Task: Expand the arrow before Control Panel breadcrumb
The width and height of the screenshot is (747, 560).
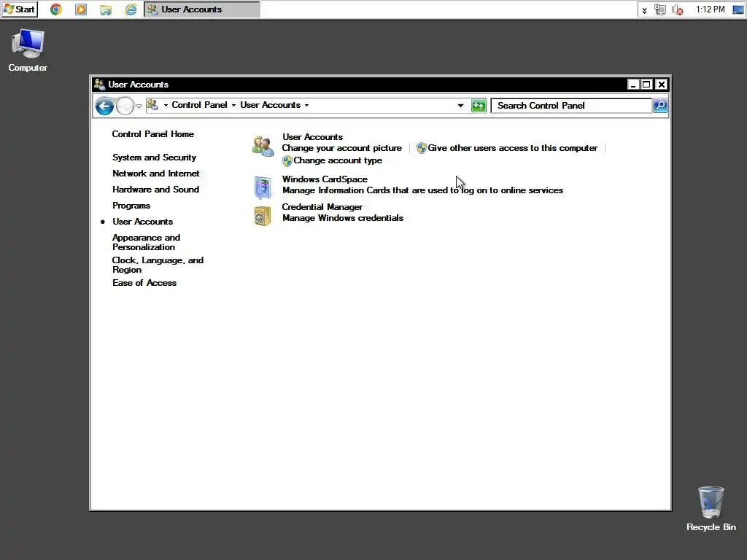Action: [x=166, y=105]
